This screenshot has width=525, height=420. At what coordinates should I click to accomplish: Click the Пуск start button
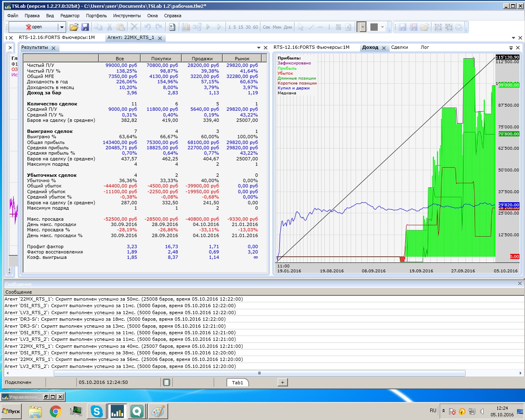(x=11, y=411)
